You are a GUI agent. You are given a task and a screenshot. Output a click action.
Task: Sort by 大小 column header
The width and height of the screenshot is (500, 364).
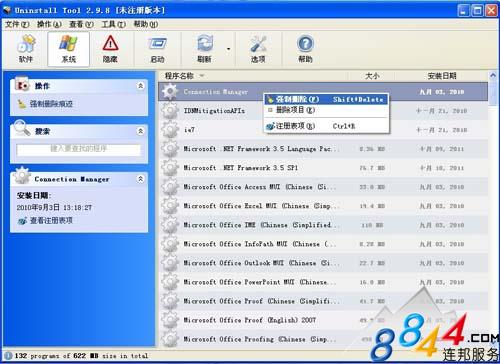point(372,76)
